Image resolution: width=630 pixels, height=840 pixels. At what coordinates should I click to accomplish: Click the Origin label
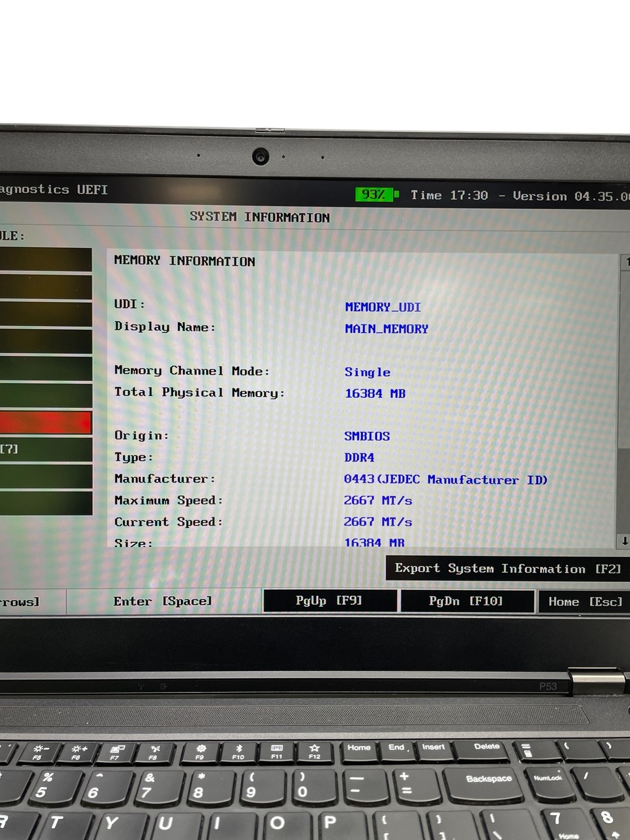(142, 435)
